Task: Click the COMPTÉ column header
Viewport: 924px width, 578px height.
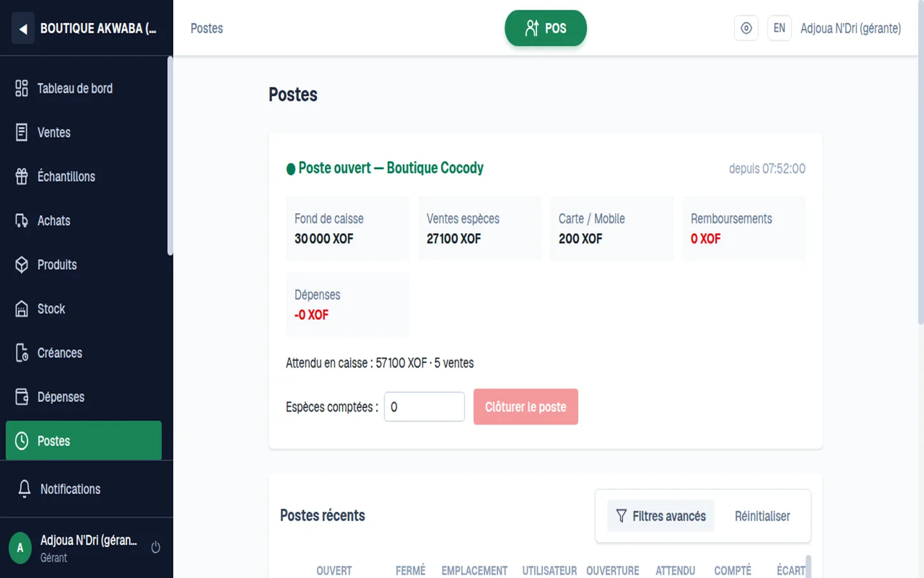Action: click(x=733, y=571)
